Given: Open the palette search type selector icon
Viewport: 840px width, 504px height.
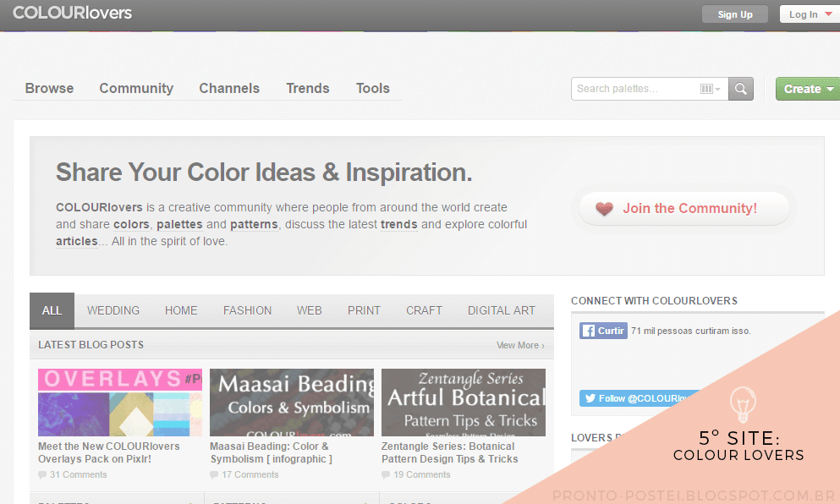Looking at the screenshot, I should coord(711,89).
